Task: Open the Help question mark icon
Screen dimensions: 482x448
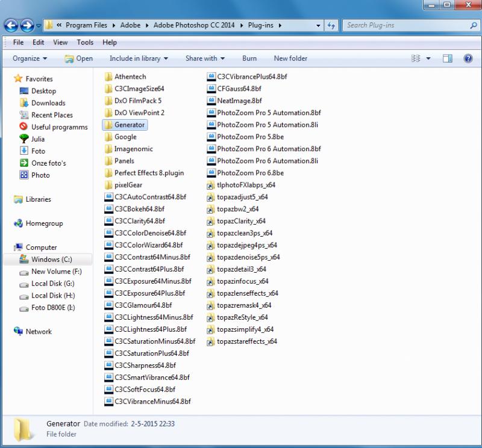Action: [x=468, y=58]
